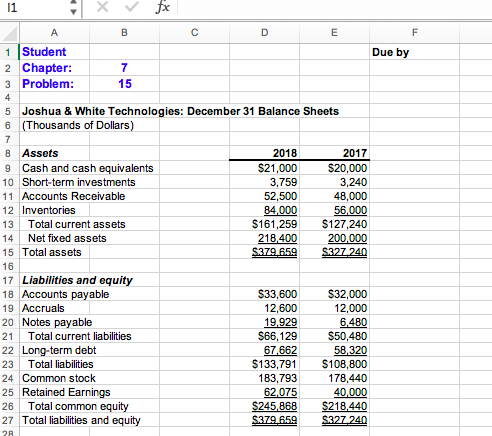Screen dimensions: 492x436
Task: Click the 48,000 receivables value
Action: click(x=350, y=196)
